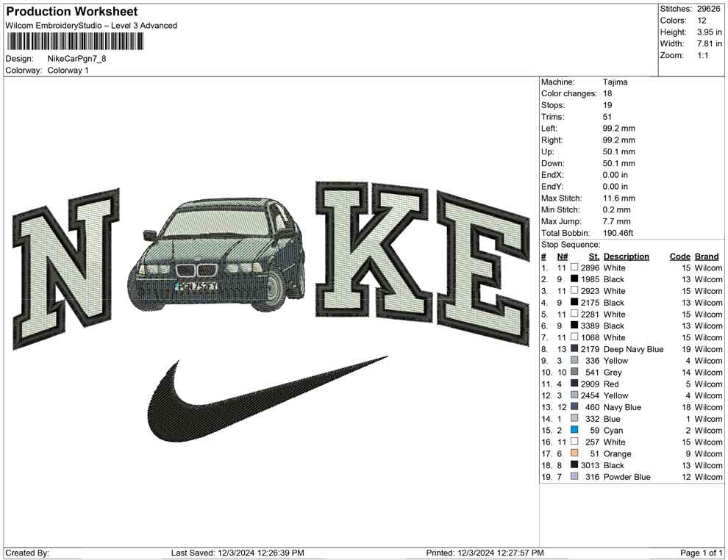Click the Stitches count 29626
728x560 pixels.
click(x=708, y=9)
